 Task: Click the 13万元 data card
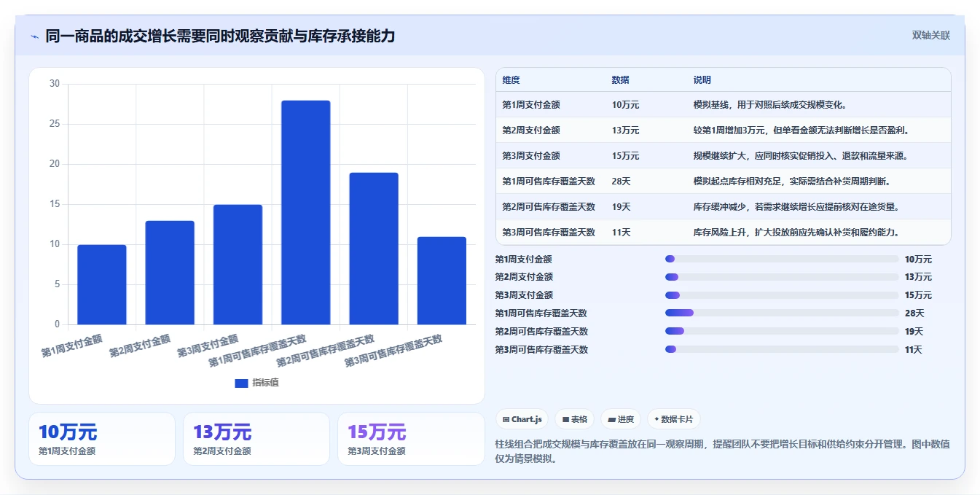point(256,439)
